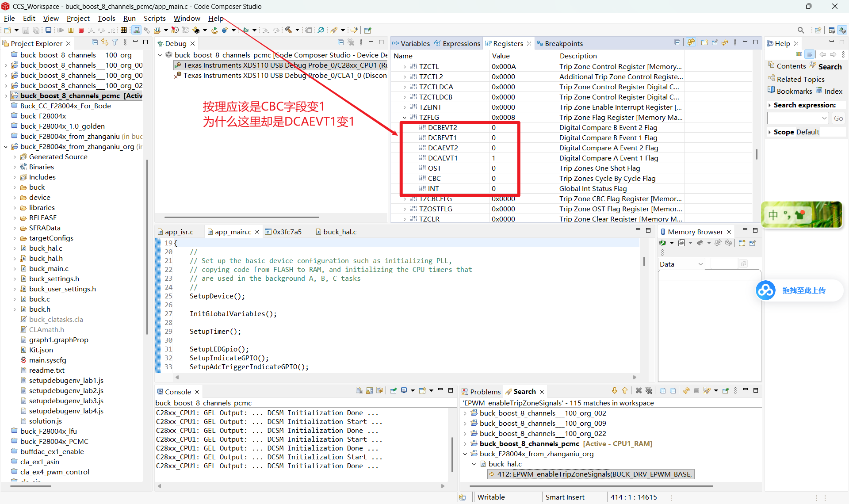The image size is (849, 504).
Task: Click the Memory Browser address input box
Action: (724, 264)
